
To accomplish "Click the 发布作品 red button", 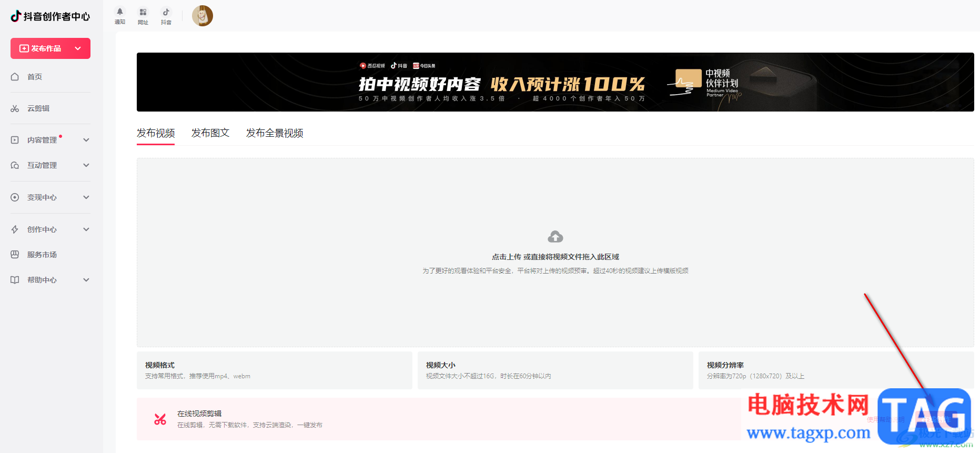I will [50, 48].
